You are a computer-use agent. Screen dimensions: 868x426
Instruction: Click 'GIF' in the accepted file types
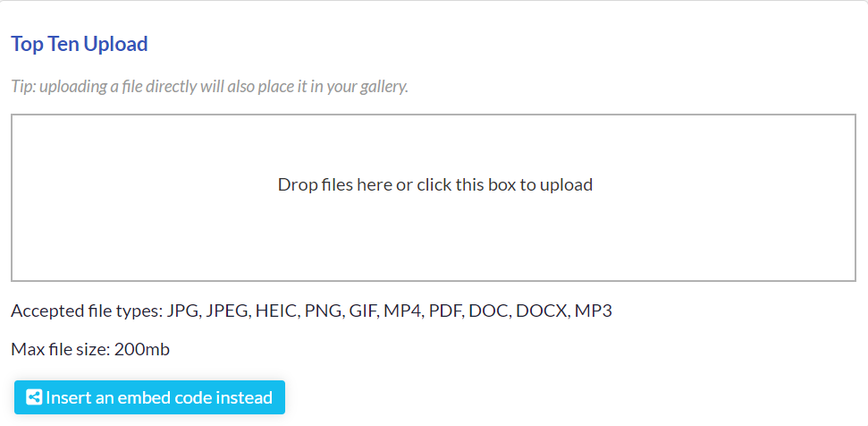click(x=361, y=311)
